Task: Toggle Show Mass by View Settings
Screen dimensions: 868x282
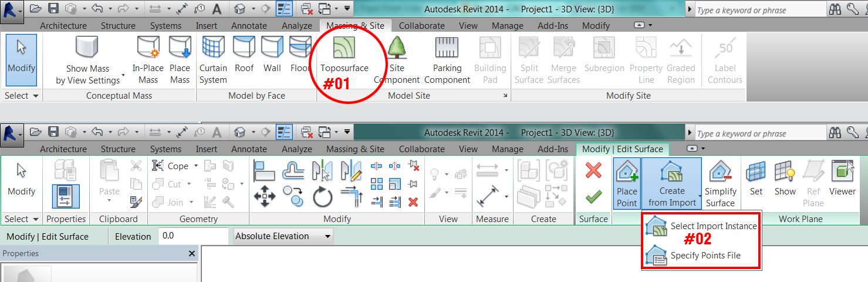Action: [87, 59]
